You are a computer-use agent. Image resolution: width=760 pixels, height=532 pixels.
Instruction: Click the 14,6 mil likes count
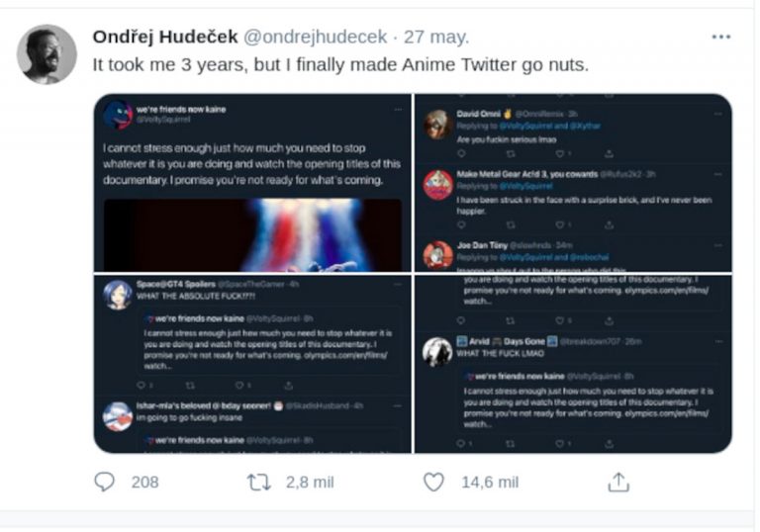(490, 482)
